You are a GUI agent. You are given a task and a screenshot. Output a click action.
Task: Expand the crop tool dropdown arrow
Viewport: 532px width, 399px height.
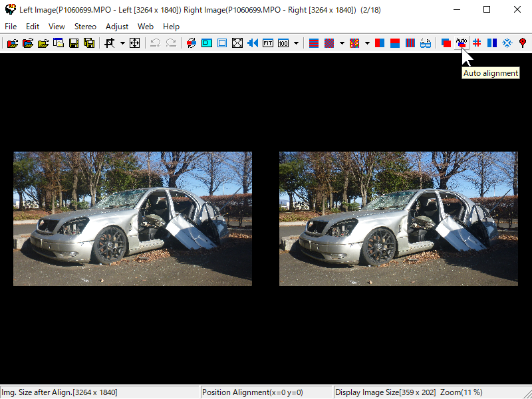(122, 43)
